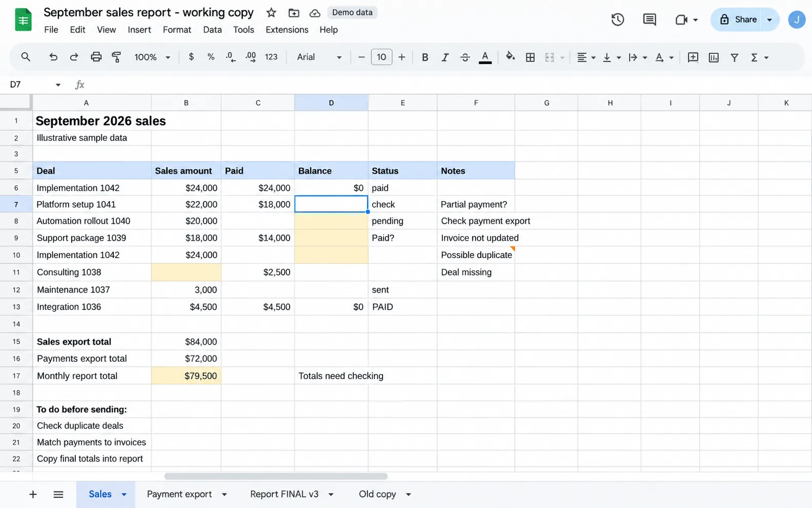
Task: Expand vertical align dropdown
Action: click(x=618, y=58)
